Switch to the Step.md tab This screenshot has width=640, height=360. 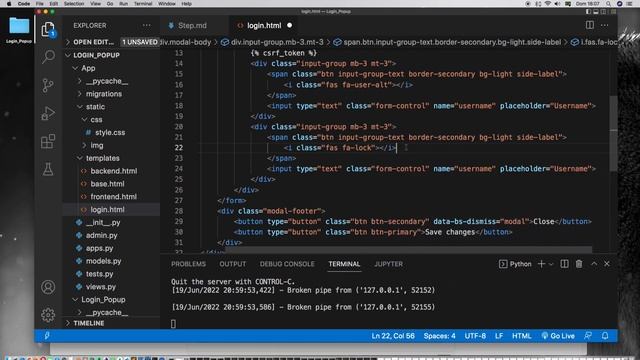(192, 25)
